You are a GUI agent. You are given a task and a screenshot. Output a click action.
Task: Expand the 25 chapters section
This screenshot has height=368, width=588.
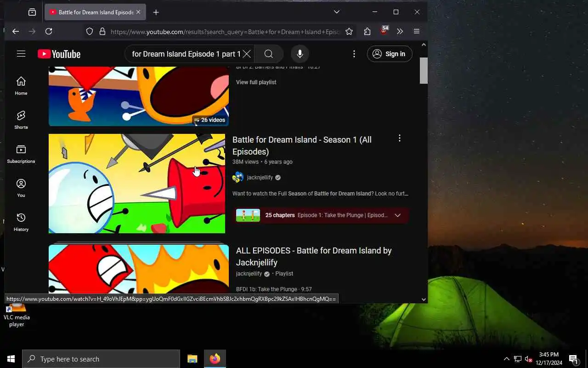[398, 215]
